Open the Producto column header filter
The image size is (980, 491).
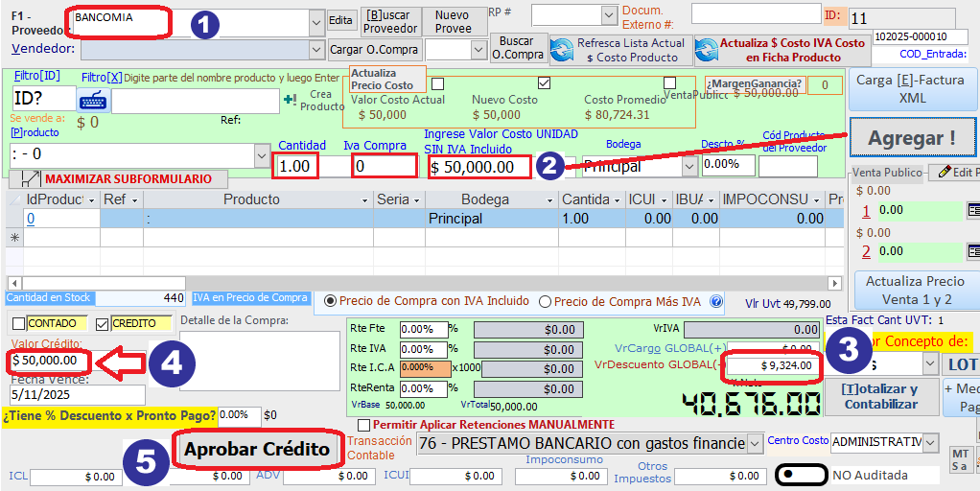364,199
